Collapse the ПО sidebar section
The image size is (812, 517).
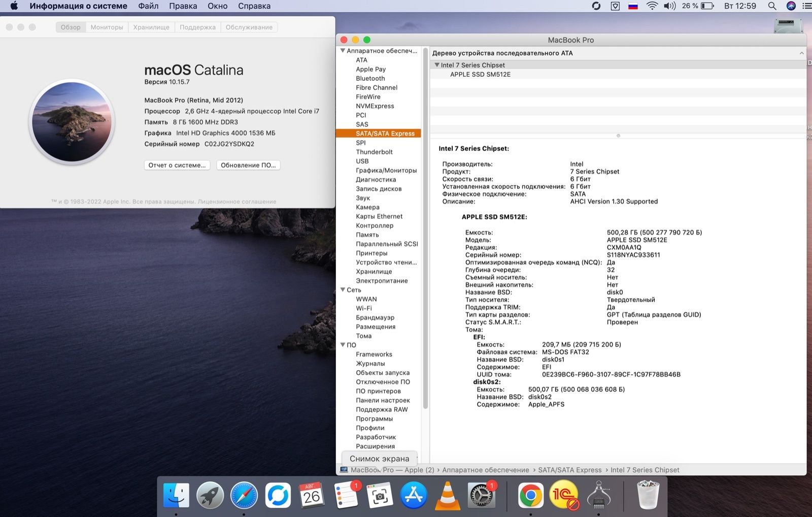click(343, 345)
